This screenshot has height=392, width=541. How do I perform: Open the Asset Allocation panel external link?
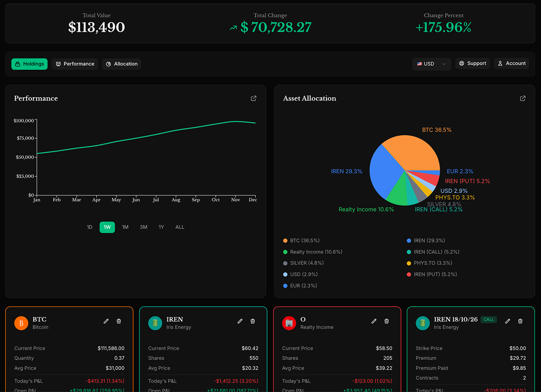[523, 98]
